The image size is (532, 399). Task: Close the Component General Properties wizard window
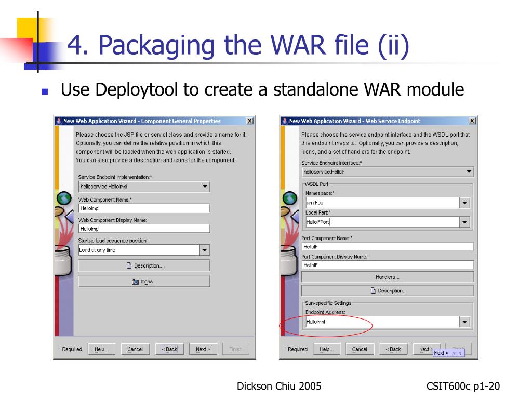(250, 121)
